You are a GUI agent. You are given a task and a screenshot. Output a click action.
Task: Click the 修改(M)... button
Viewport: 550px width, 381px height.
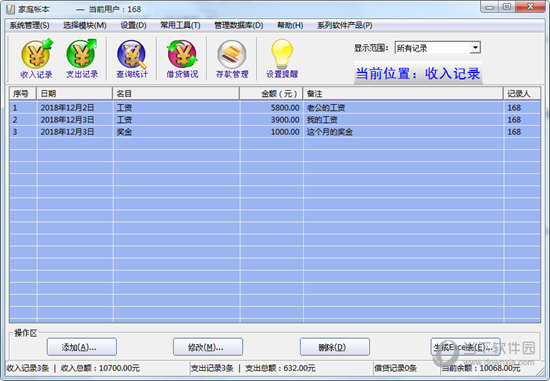(208, 347)
